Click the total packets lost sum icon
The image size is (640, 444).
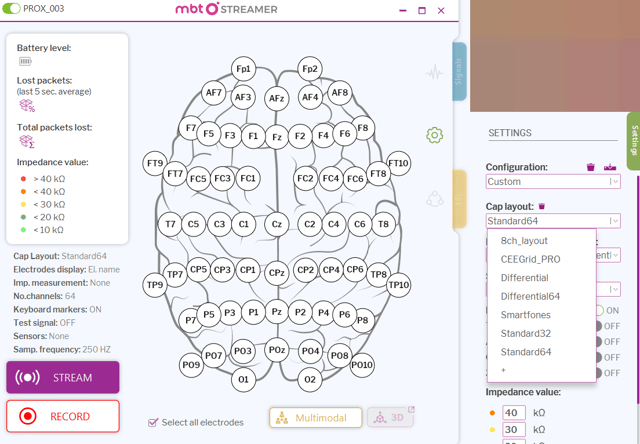point(27,142)
